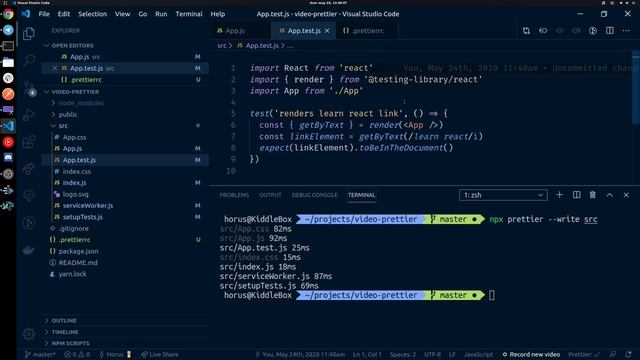Click the Split Editor Right icon
Viewport: 640px width, 360px height.
(609, 31)
